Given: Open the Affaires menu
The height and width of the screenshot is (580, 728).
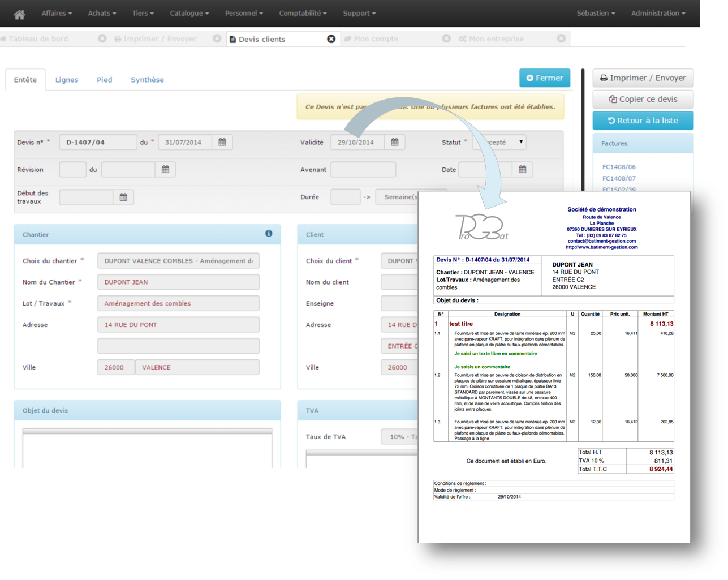Looking at the screenshot, I should coord(57,13).
